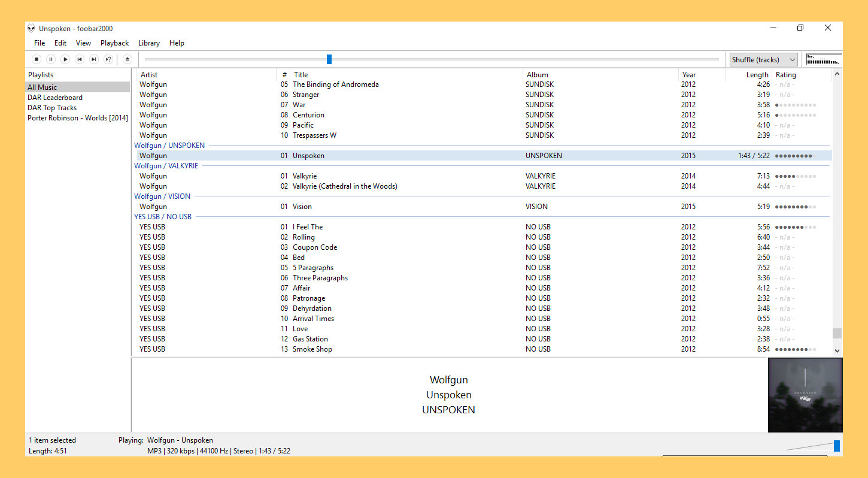868x478 pixels.
Task: Open the Playback menu
Action: pos(114,43)
